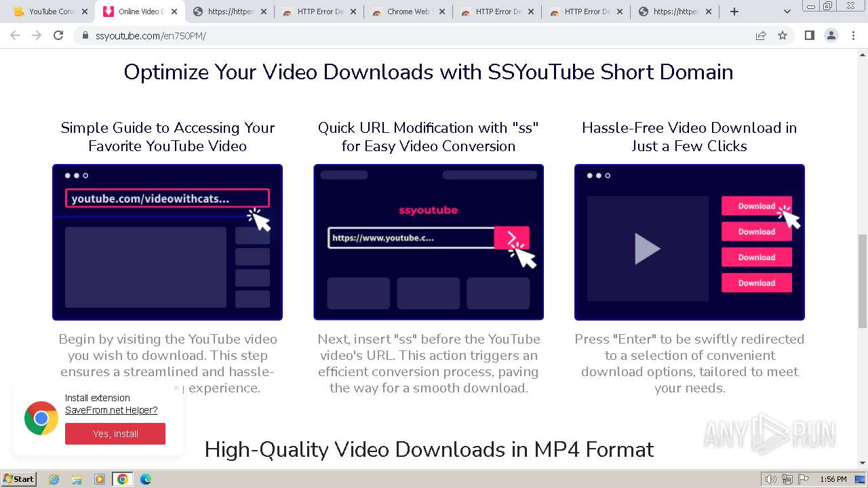Open File Explorer from taskbar
The width and height of the screenshot is (868, 488).
point(77,479)
